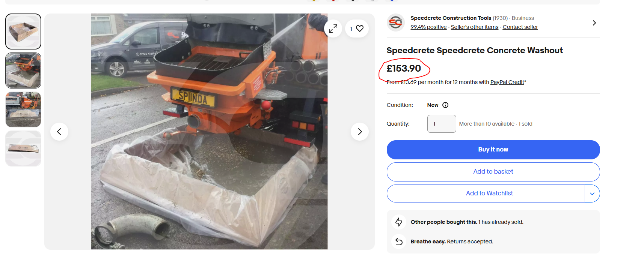Show the previous product image
Screen dimensions: 644x261
(x=59, y=132)
